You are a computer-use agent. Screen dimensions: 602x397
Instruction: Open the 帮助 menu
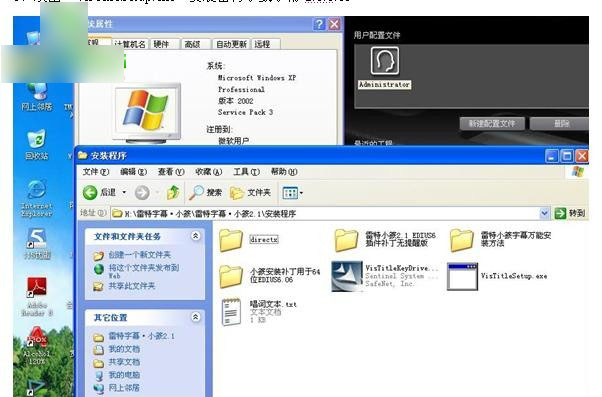click(284, 172)
